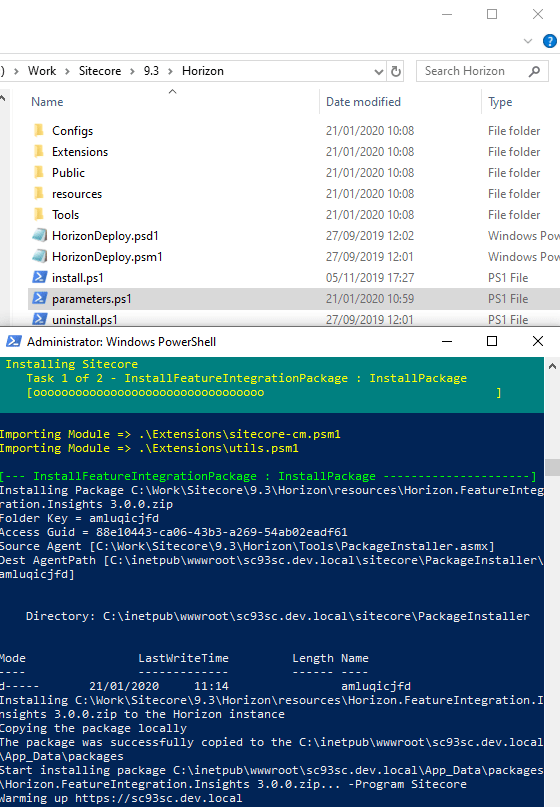Click the install.ps1 PS1 File type cell
Image resolution: width=560 pixels, height=807 pixels.
508,278
